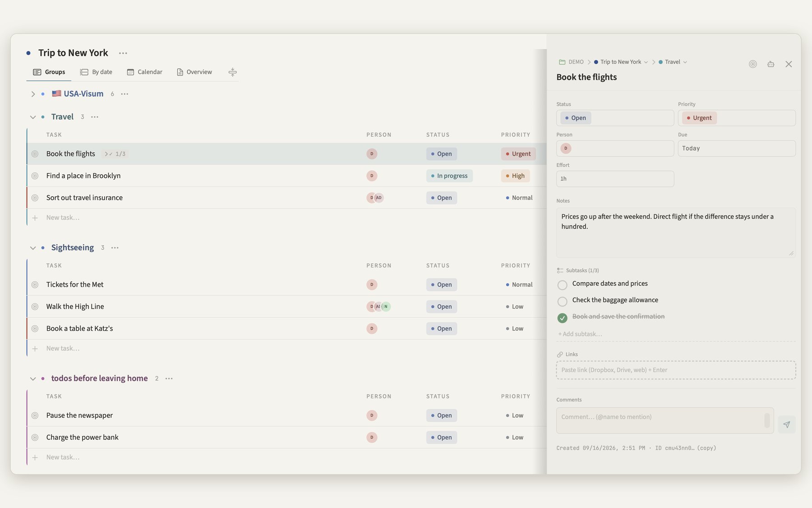The height and width of the screenshot is (508, 812).
Task: Open the Travel group options menu
Action: (95, 117)
